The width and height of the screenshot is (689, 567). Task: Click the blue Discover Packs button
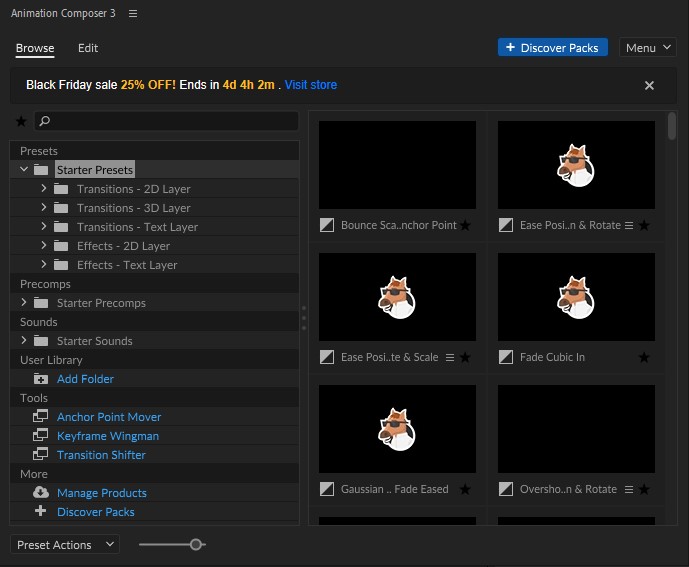(x=553, y=47)
